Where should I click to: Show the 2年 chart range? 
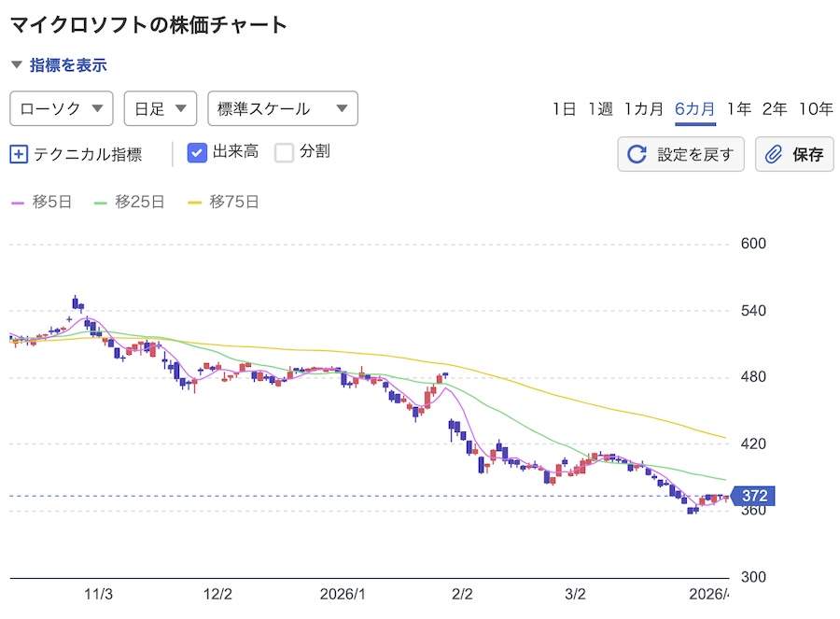coord(775,109)
